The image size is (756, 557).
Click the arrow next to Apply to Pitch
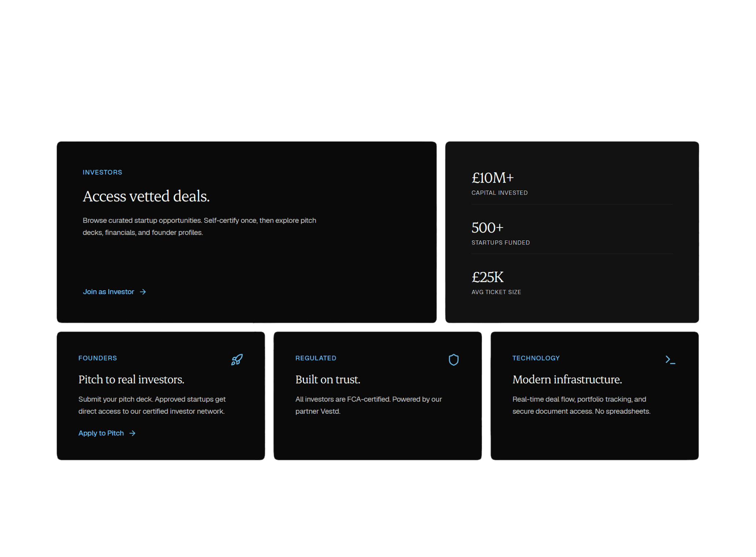click(x=133, y=433)
